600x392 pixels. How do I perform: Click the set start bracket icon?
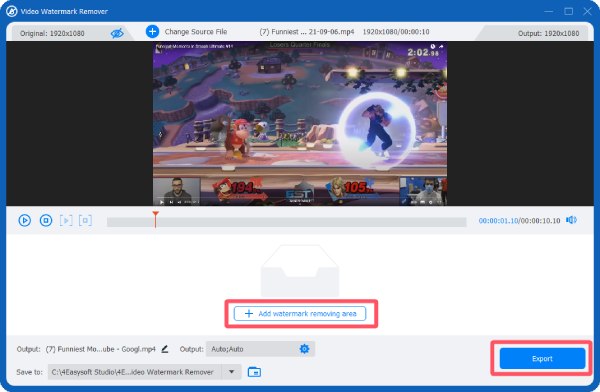click(66, 220)
